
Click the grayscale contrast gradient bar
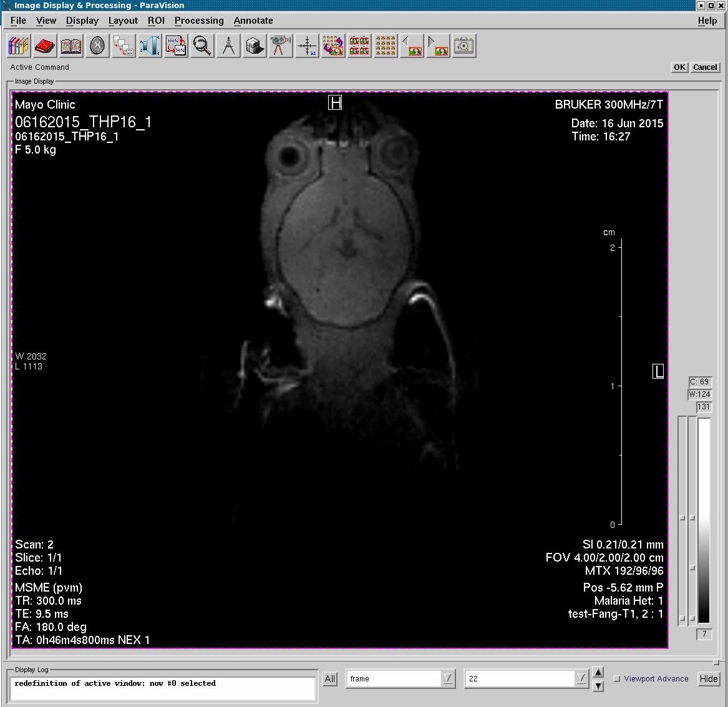coord(704,520)
